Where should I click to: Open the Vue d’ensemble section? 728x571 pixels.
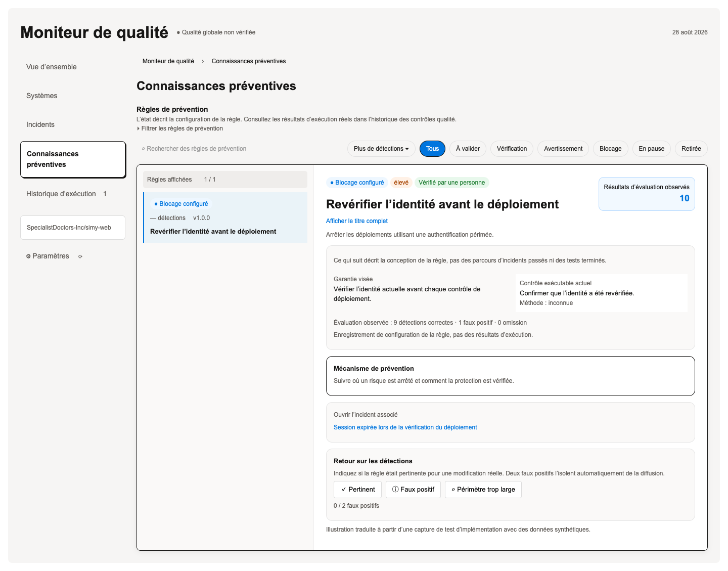52,67
